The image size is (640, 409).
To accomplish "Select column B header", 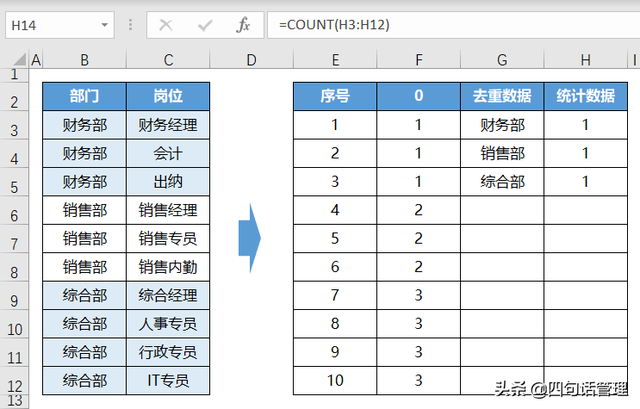I will [x=84, y=60].
